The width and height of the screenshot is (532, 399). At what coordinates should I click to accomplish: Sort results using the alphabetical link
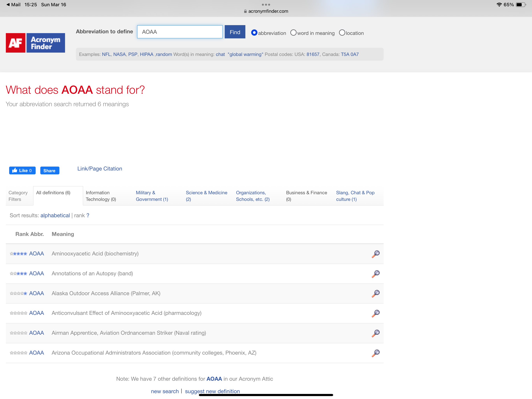point(55,215)
